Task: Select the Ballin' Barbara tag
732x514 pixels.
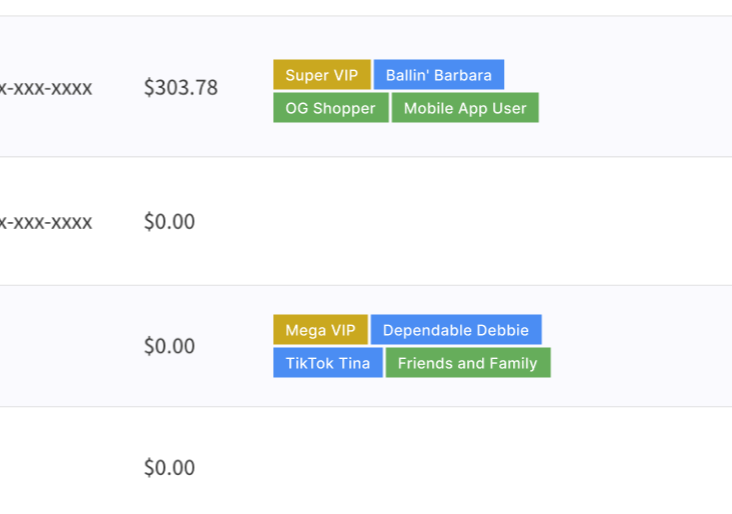Action: pyautogui.click(x=439, y=75)
